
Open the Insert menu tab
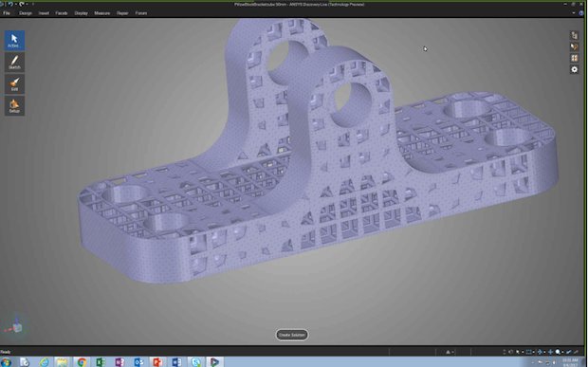point(44,13)
